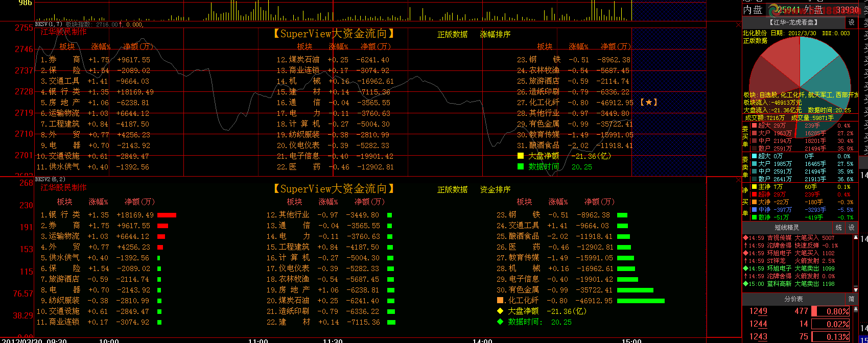868x343 pixels.
Task: Click red diamond icon of 吉视传媒 大笔买入
Action: click(x=746, y=238)
